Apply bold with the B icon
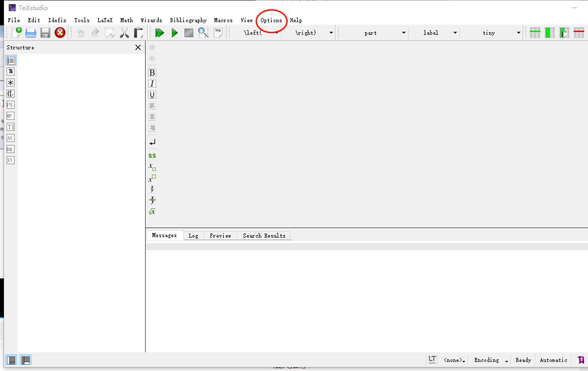 (x=152, y=72)
